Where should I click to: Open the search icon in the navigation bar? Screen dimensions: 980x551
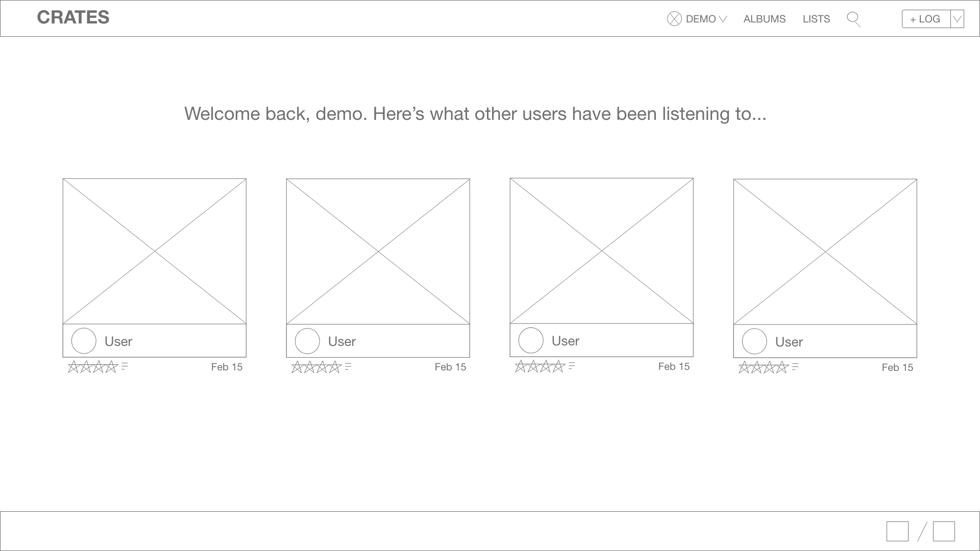[x=853, y=19]
